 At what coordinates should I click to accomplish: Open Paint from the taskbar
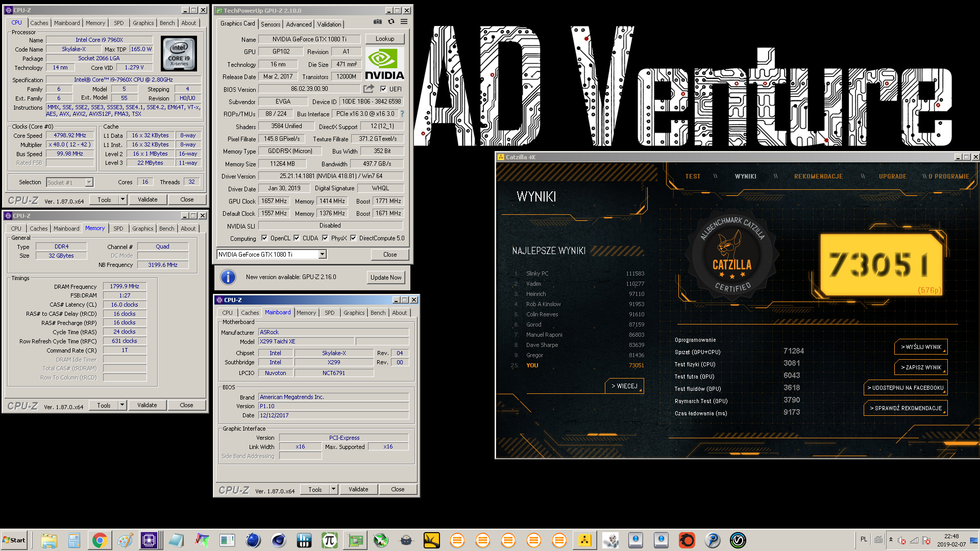click(125, 540)
